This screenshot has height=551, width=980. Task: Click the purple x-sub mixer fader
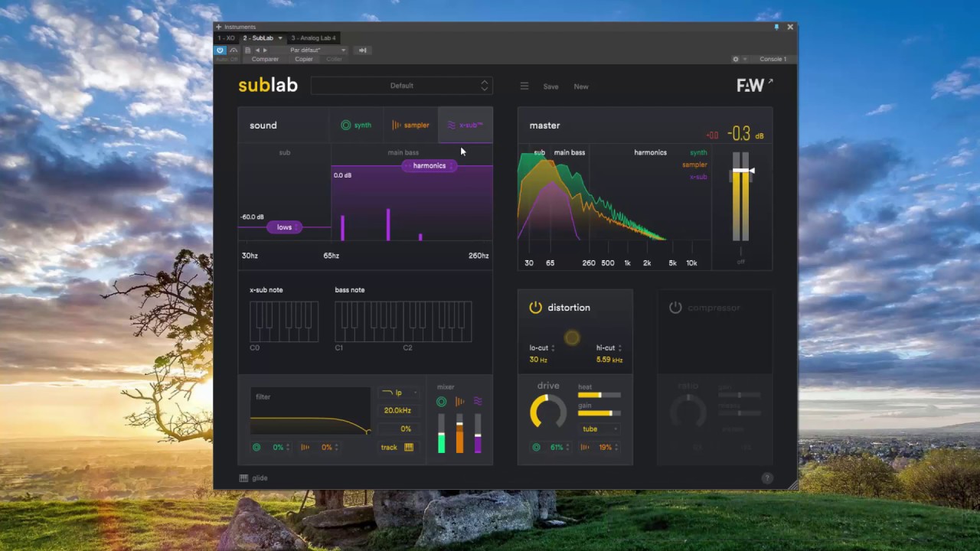(478, 433)
